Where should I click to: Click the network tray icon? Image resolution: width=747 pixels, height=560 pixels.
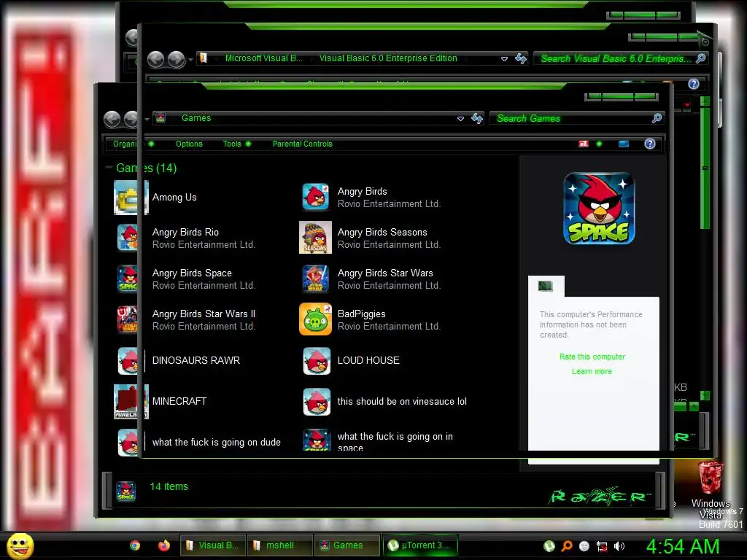pos(602,547)
